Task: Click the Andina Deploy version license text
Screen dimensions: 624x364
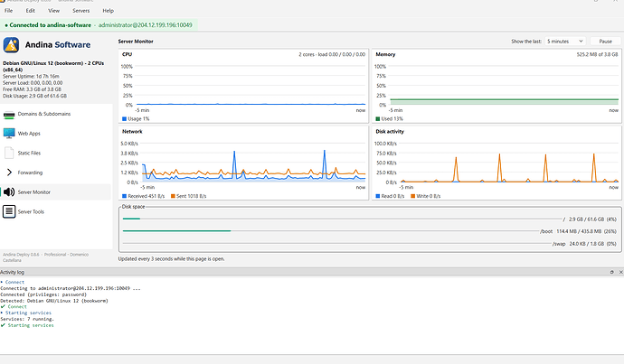Action: 46,257
